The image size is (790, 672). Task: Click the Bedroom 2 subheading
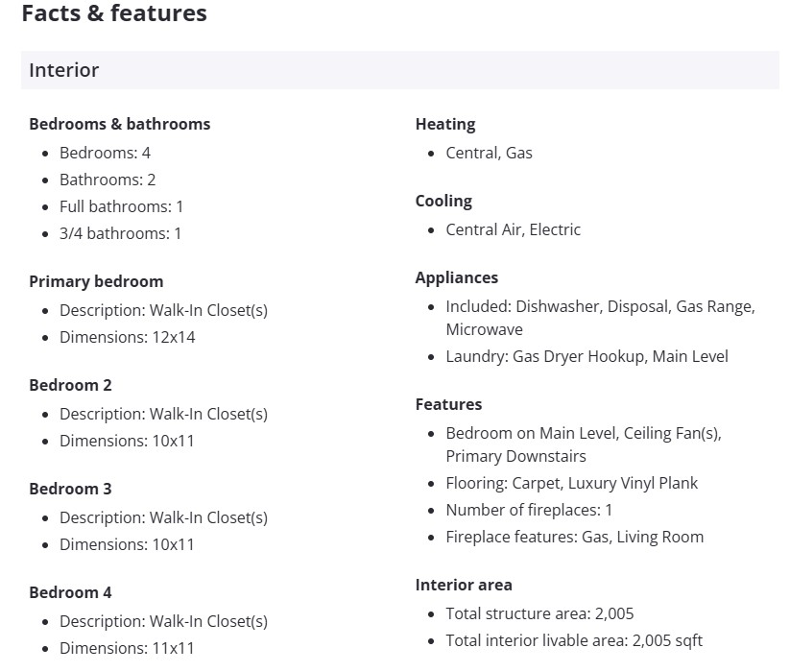(70, 385)
